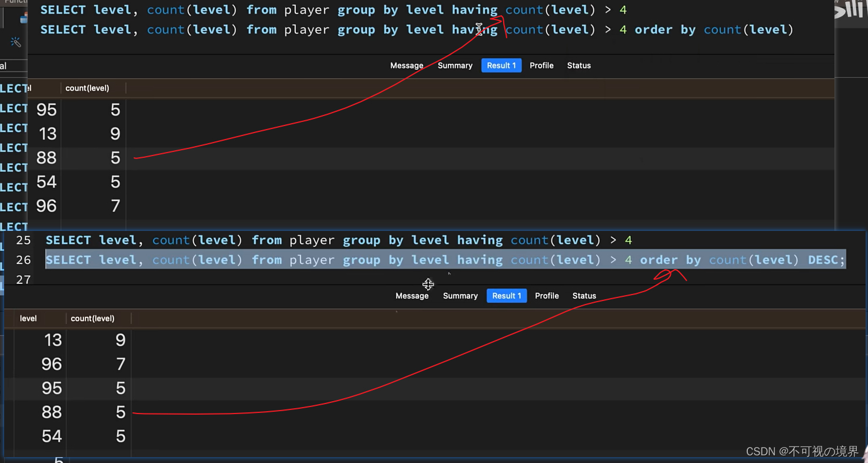The image size is (868, 463).
Task: Select level cell 95 in lower results
Action: (x=52, y=388)
